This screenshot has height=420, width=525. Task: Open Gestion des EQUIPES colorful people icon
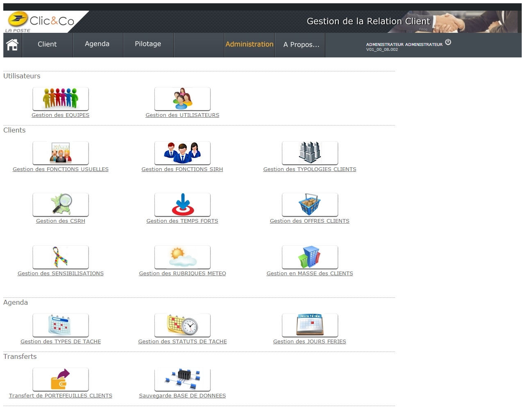pyautogui.click(x=60, y=98)
